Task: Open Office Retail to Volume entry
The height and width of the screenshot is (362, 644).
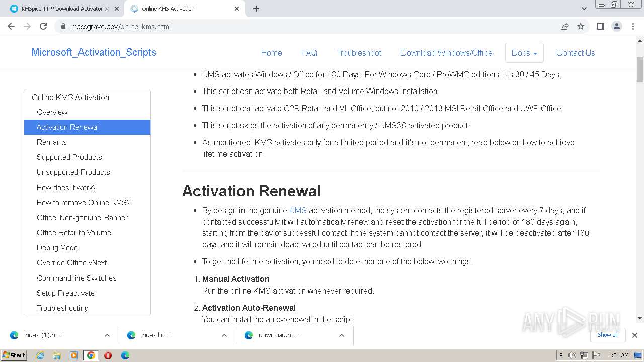Action: pos(73,233)
